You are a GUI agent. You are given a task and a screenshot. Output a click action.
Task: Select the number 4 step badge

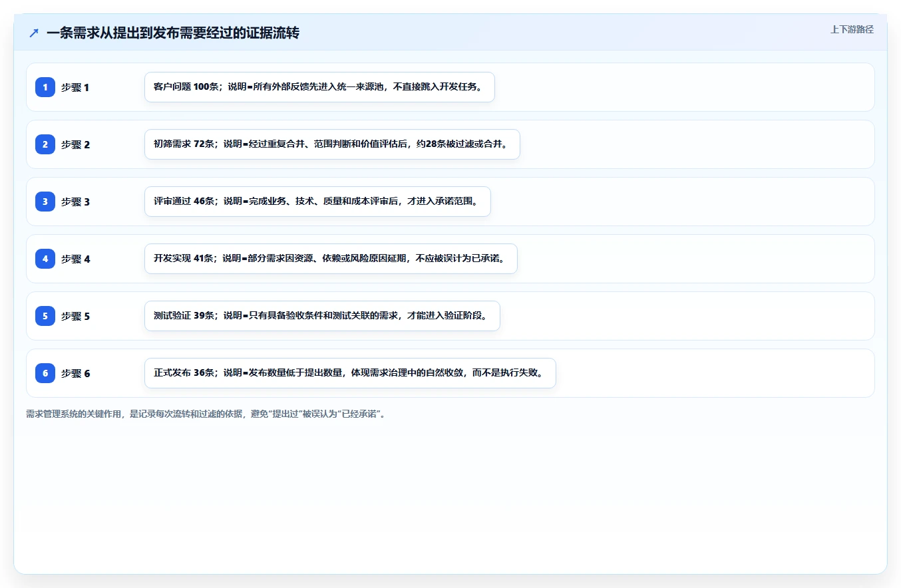[45, 259]
